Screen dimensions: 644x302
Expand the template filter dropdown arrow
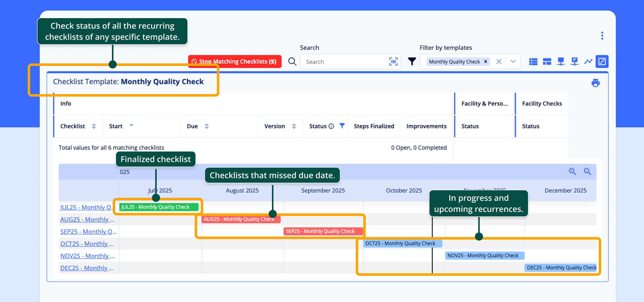(513, 61)
